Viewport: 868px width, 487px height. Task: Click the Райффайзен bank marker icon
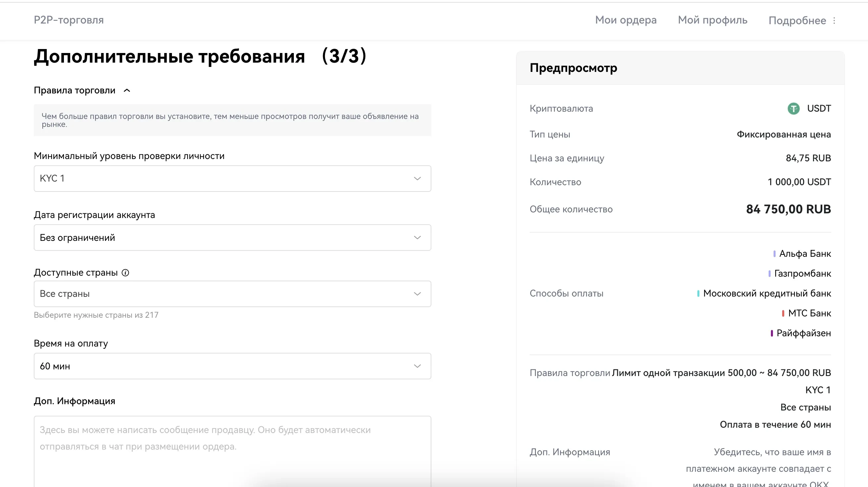click(x=772, y=333)
